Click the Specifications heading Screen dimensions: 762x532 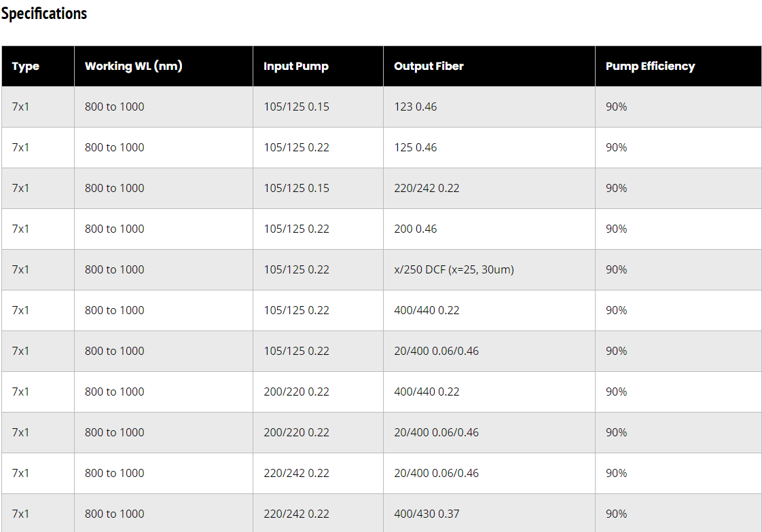click(x=44, y=14)
